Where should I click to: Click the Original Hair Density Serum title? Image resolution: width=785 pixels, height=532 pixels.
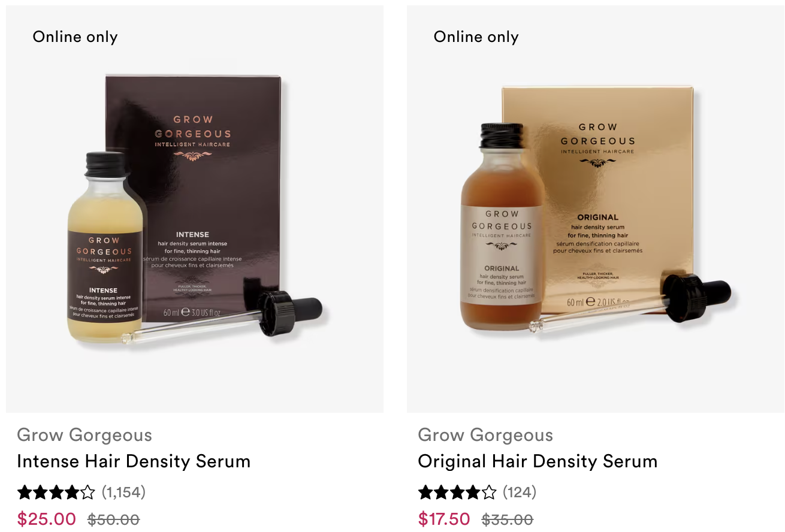[538, 461]
